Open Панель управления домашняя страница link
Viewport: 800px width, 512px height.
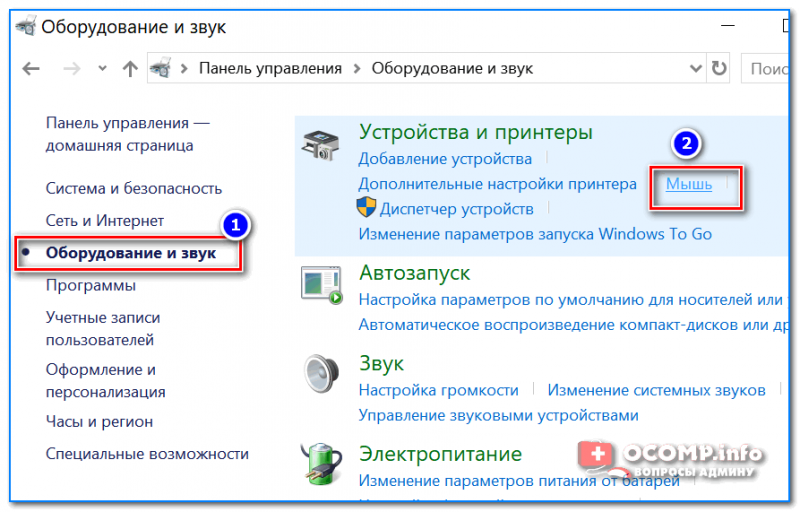click(128, 134)
